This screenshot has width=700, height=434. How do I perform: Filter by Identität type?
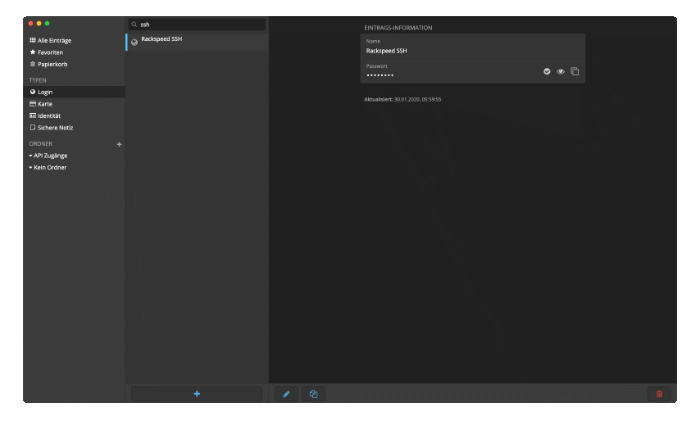(x=49, y=116)
